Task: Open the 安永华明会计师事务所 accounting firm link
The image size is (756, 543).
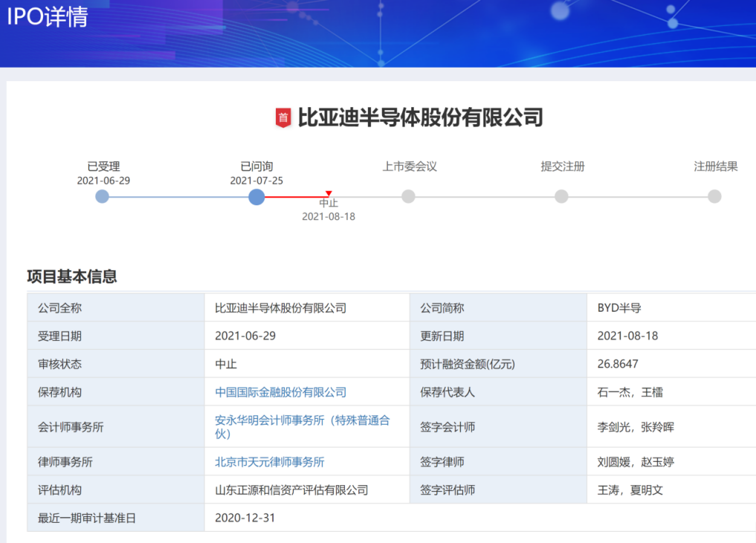Action: tap(303, 427)
